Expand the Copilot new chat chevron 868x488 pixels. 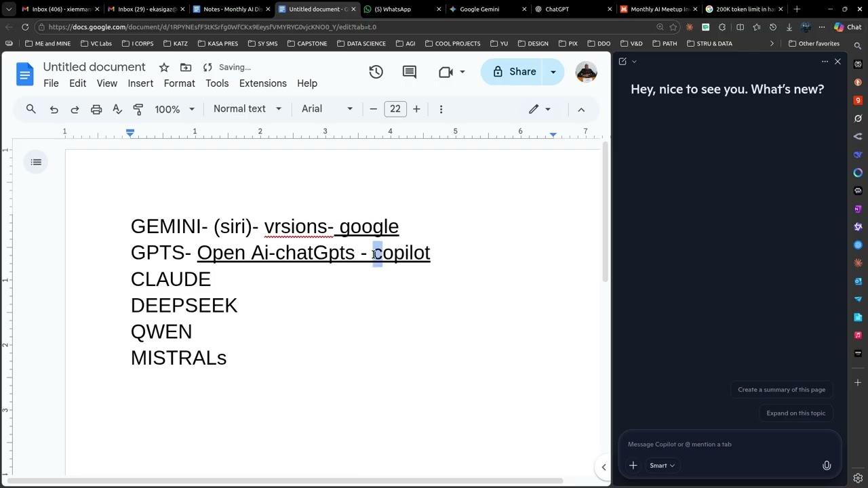634,62
